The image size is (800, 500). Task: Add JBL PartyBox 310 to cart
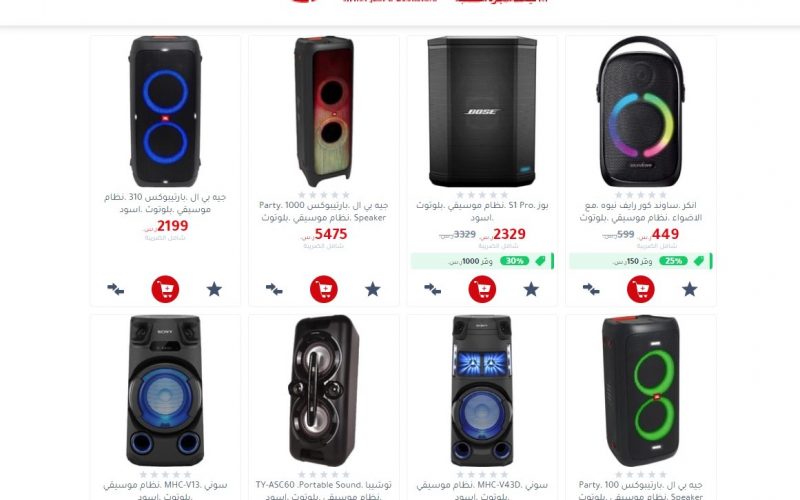[165, 289]
